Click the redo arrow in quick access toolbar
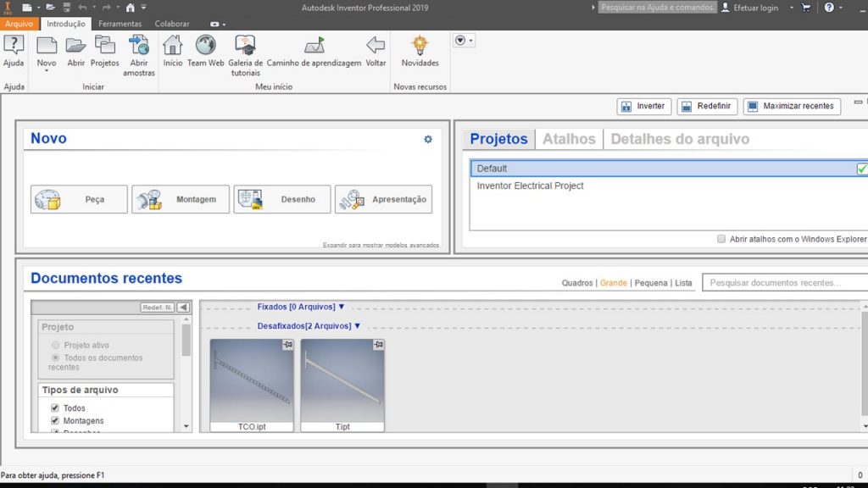 [107, 8]
